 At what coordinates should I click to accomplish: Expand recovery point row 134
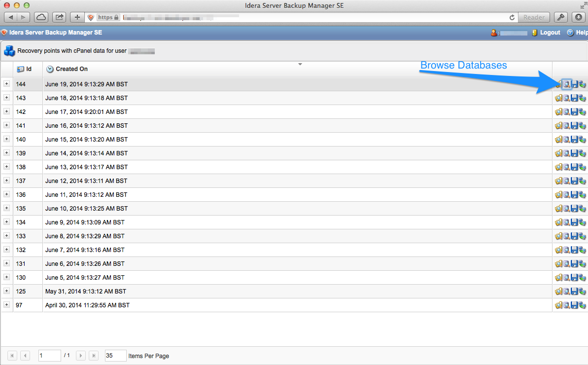coord(6,221)
